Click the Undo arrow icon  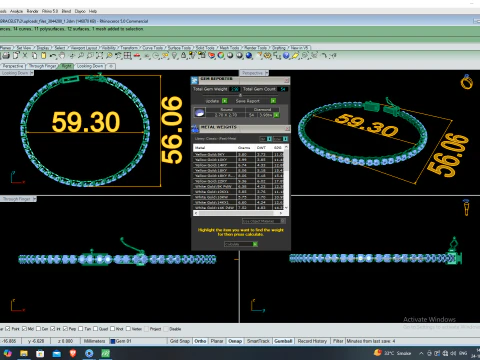click(x=53, y=56)
